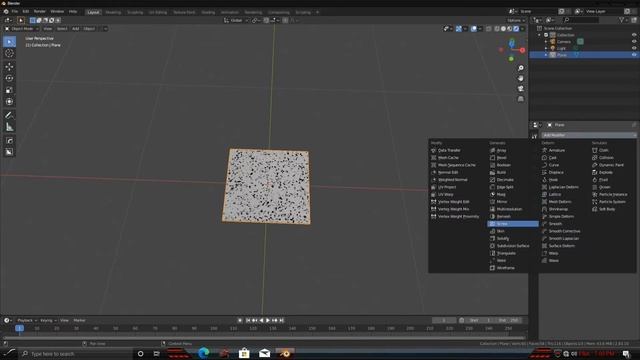Open the outliner filter dropdown
Image resolution: width=640 pixels, height=360 pixels.
tap(623, 20)
